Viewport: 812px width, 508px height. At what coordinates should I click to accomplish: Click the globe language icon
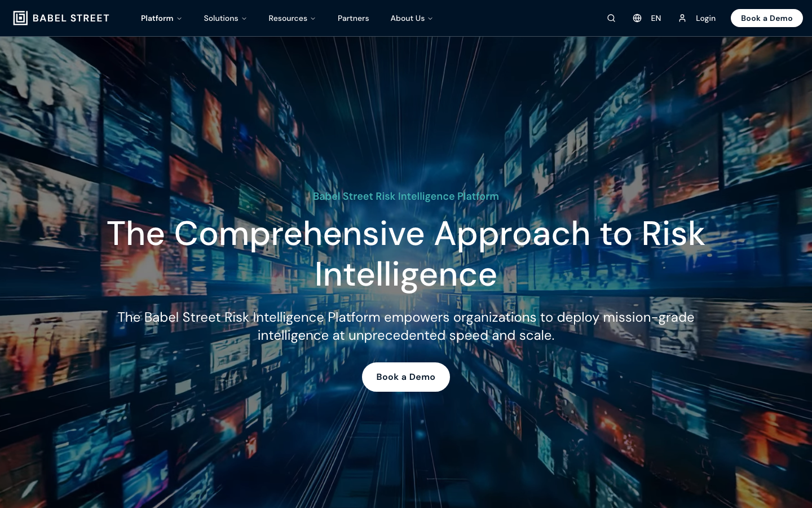637,18
